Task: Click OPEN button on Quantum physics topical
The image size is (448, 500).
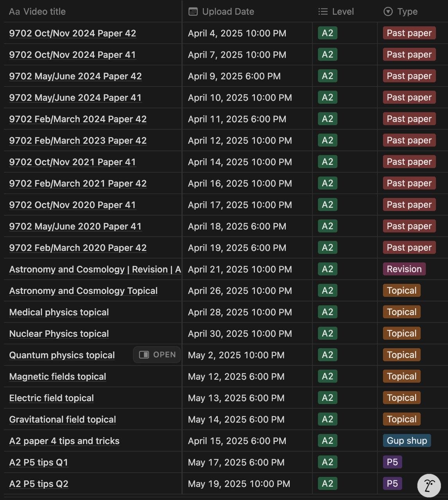Action: (157, 355)
